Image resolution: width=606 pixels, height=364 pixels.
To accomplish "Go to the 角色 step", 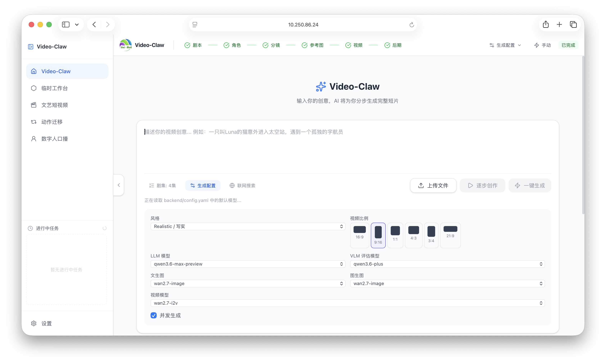I will point(232,45).
